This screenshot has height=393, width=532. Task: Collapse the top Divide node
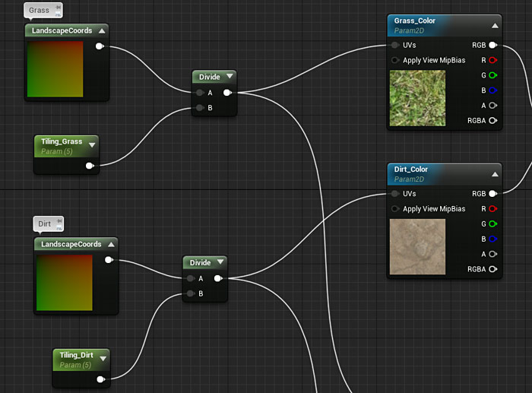click(229, 77)
